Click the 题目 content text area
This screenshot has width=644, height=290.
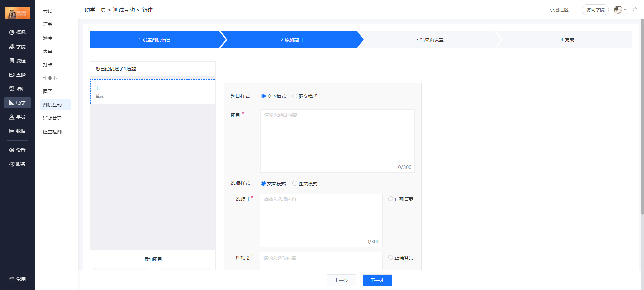(x=337, y=141)
